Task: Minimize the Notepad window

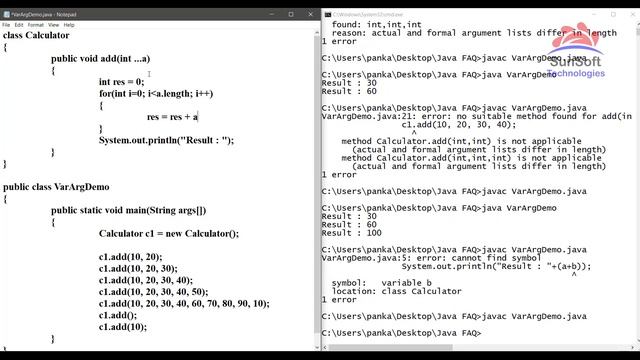Action: (x=271, y=14)
